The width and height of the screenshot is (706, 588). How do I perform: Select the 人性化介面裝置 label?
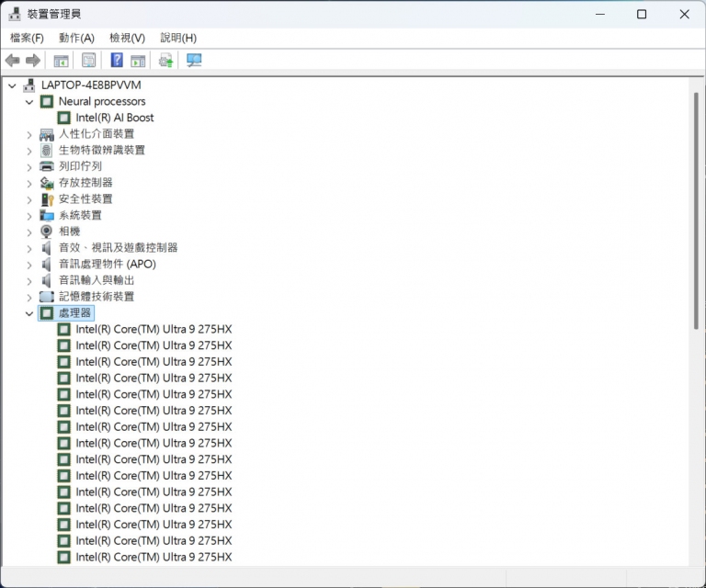coord(97,133)
